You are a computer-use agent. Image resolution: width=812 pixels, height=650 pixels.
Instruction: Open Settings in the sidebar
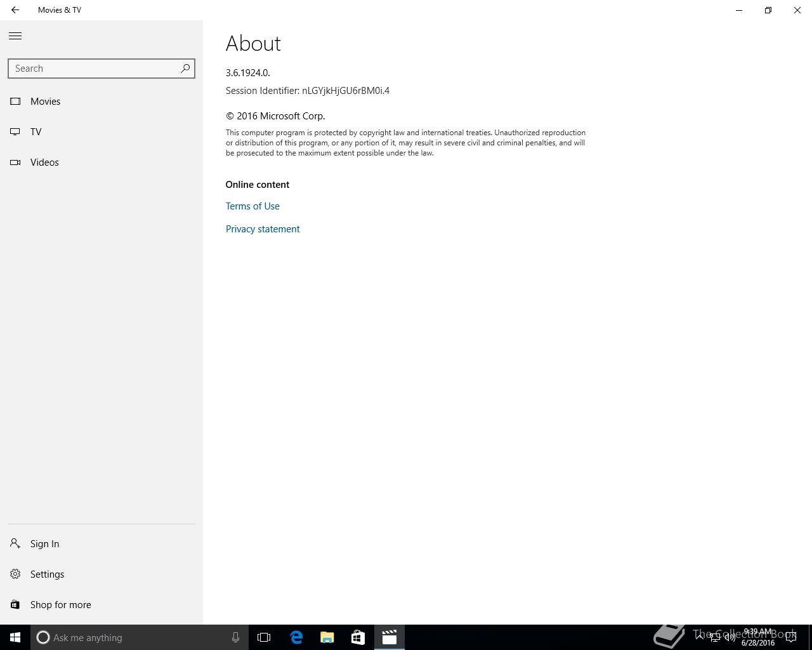[x=101, y=574]
